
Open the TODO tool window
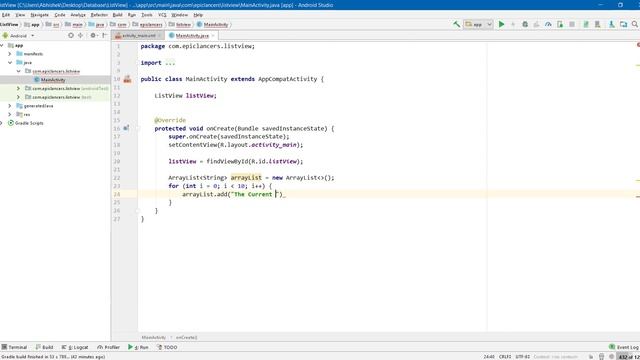[x=167, y=347]
